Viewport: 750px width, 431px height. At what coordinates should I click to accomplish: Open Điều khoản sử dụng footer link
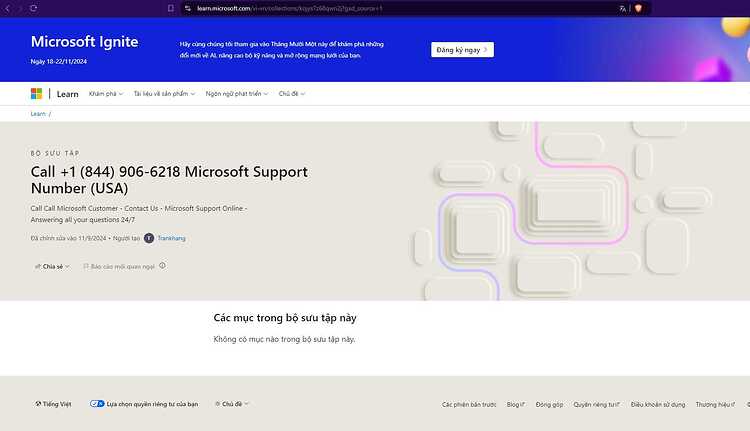(x=658, y=405)
